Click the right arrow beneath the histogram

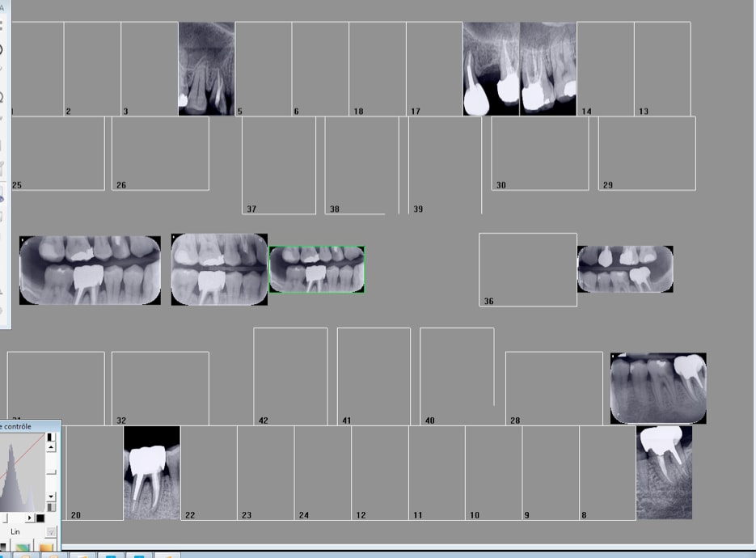click(30, 518)
